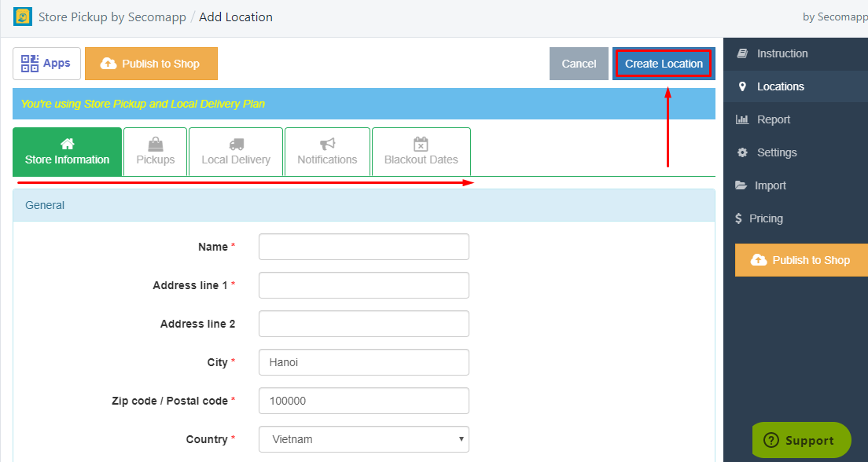Screen dimensions: 868x462
Task: Open Settings from the sidebar
Action: coord(796,152)
